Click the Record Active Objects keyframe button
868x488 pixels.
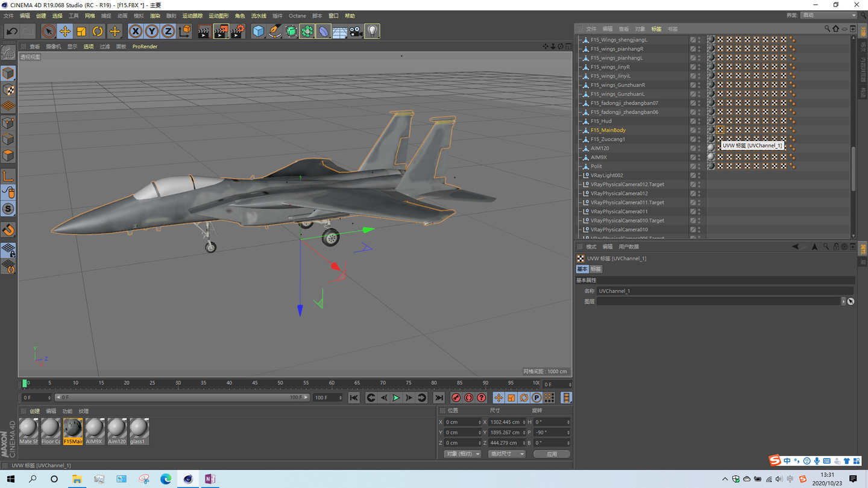pos(456,398)
